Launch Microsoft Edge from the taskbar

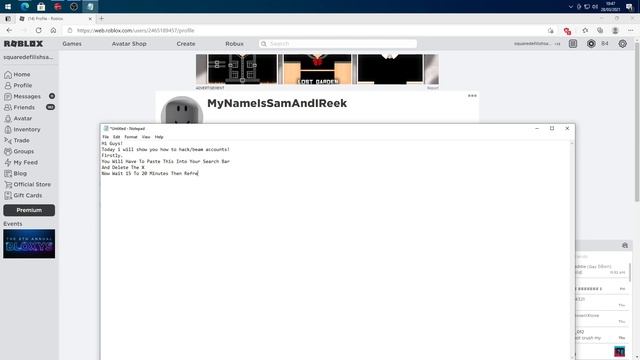coord(24,7)
